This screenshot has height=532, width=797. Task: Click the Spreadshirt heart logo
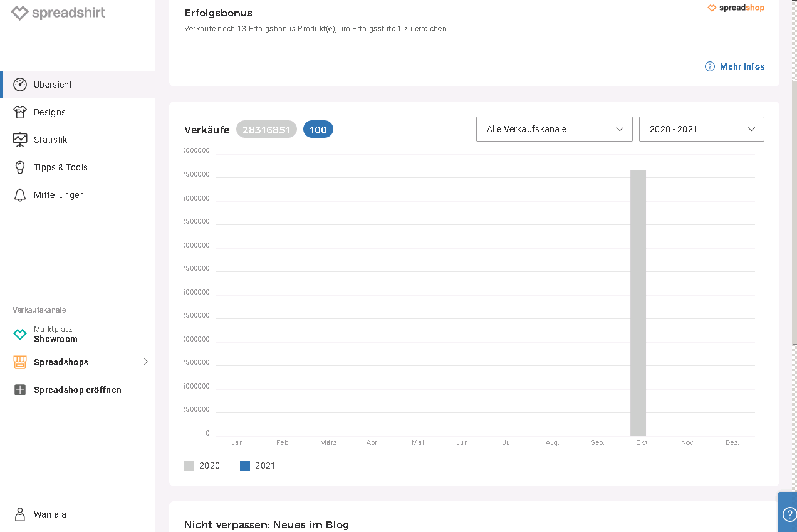(x=19, y=13)
